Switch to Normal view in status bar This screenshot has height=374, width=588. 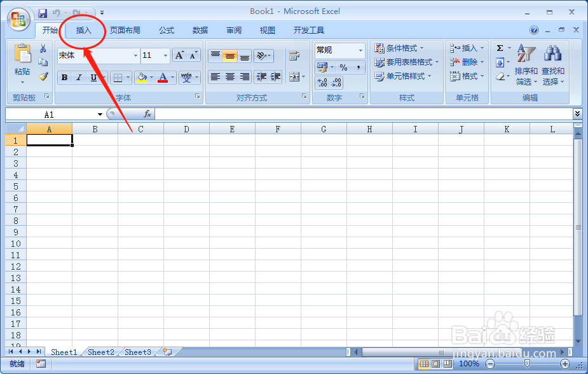tap(424, 363)
